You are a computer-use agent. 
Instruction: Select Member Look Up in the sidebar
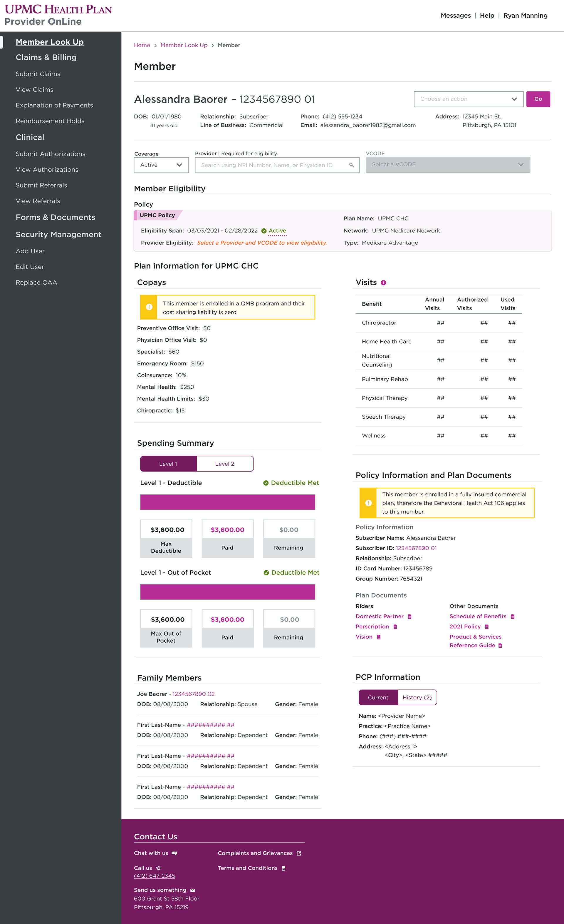(49, 42)
